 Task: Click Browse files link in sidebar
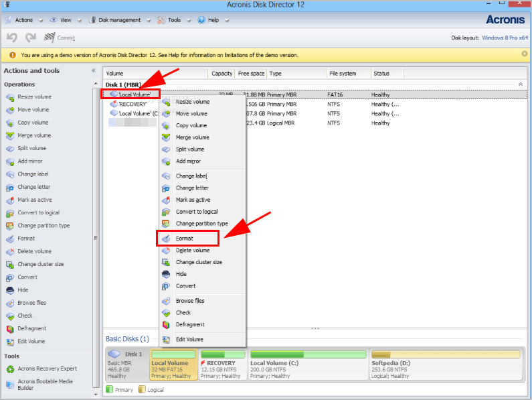point(32,303)
